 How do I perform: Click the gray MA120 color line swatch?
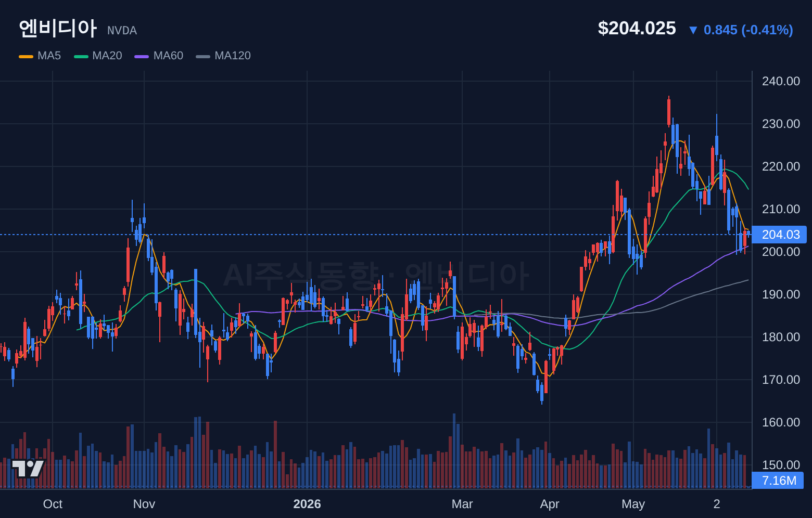203,56
